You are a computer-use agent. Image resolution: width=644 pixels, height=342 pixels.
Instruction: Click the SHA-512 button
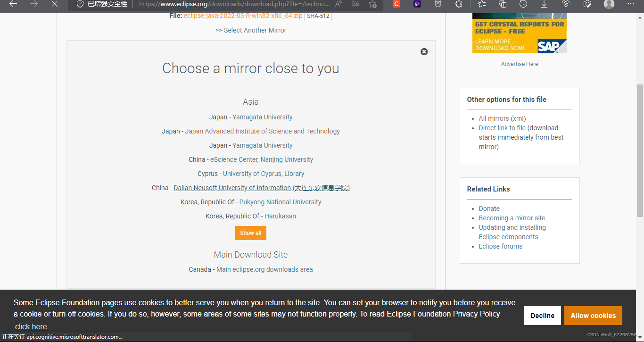click(x=318, y=16)
